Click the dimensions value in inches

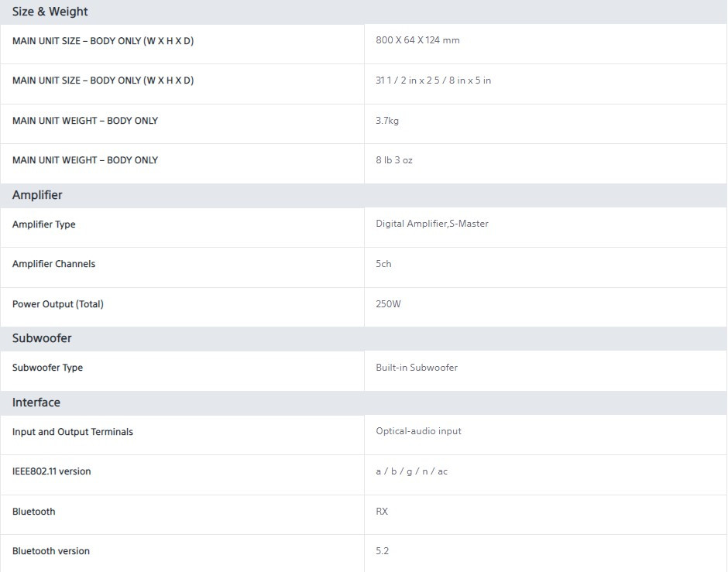pos(433,80)
